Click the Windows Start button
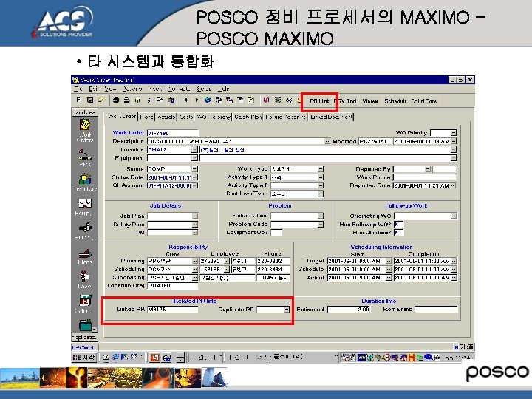The width and height of the screenshot is (532, 399). 84,358
